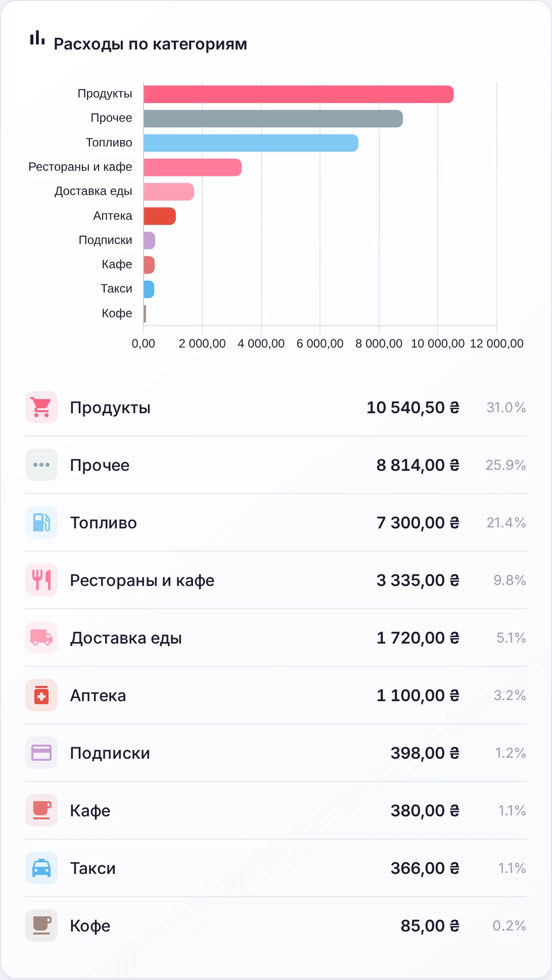This screenshot has height=980, width=552.
Task: Tap the credit card icon for Подписки
Action: [41, 753]
